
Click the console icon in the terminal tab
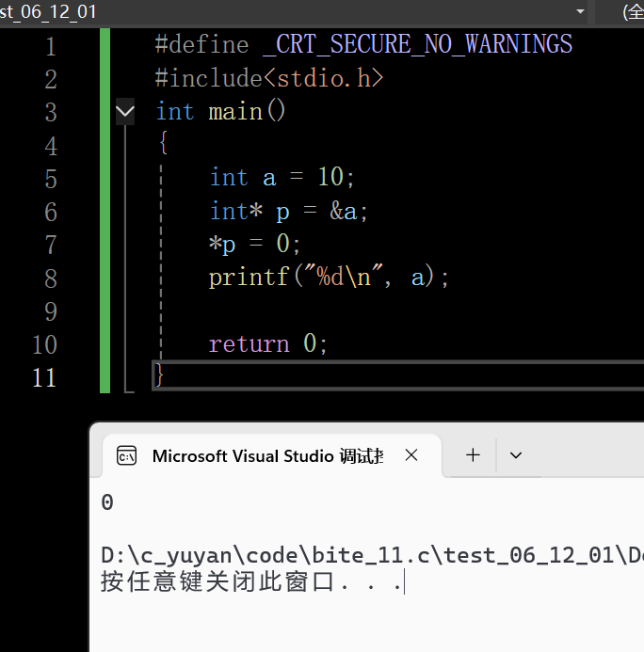[x=126, y=455]
